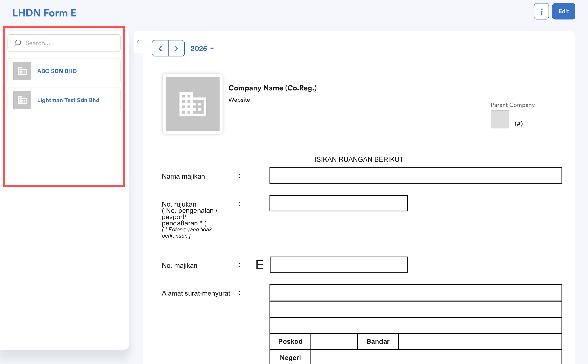Screen dimensions: 588x364
Task: Go to next year arrow
Action: point(176,48)
